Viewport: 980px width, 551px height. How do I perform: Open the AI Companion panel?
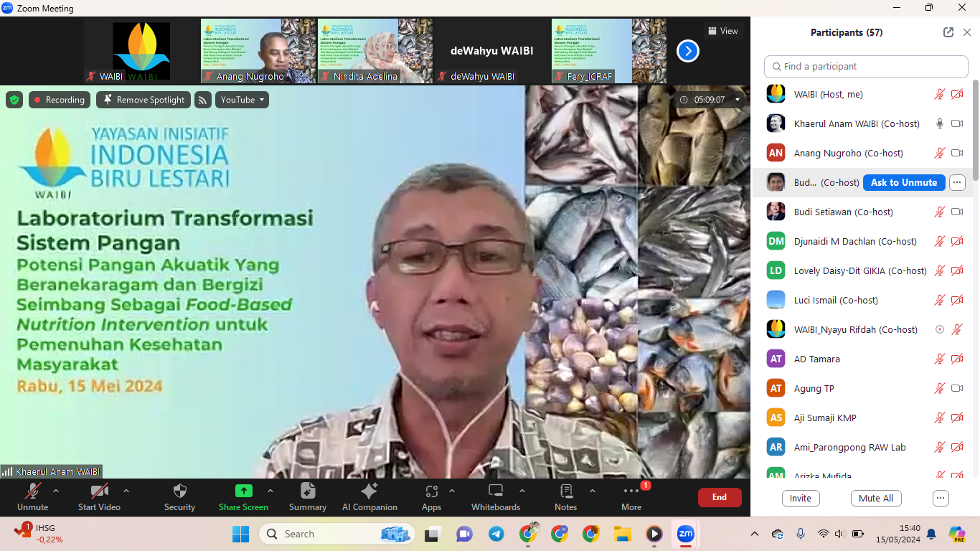click(369, 491)
